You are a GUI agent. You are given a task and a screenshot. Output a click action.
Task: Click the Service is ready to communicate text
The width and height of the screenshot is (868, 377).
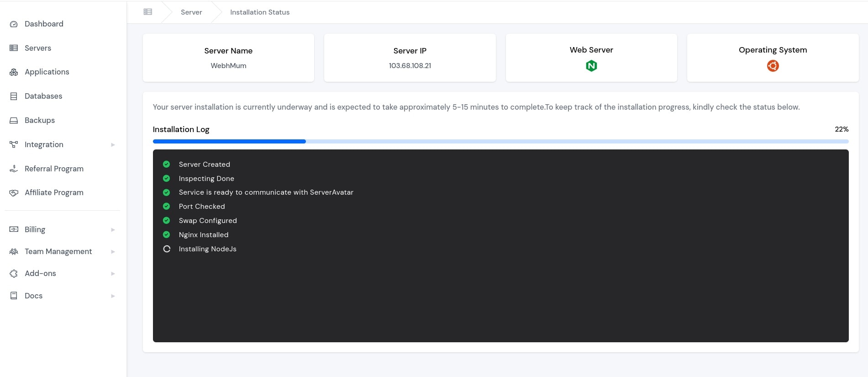coord(266,192)
